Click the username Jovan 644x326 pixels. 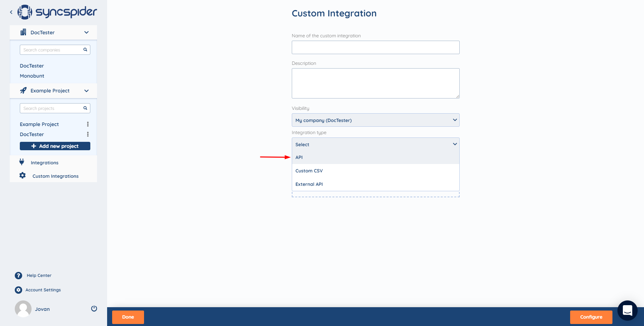(x=42, y=309)
